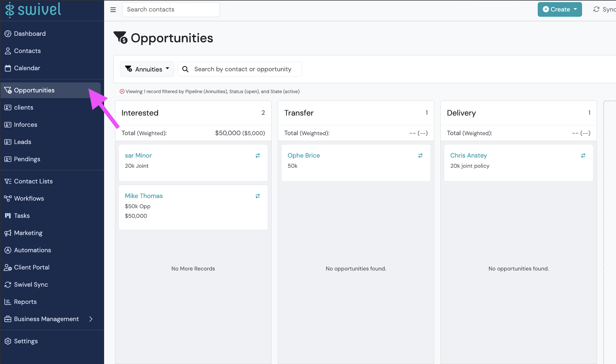Click the Inforces sidebar icon

(8, 125)
